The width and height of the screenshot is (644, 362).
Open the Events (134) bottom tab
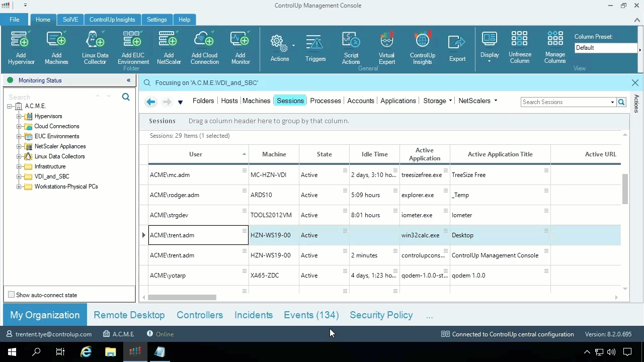click(x=311, y=315)
